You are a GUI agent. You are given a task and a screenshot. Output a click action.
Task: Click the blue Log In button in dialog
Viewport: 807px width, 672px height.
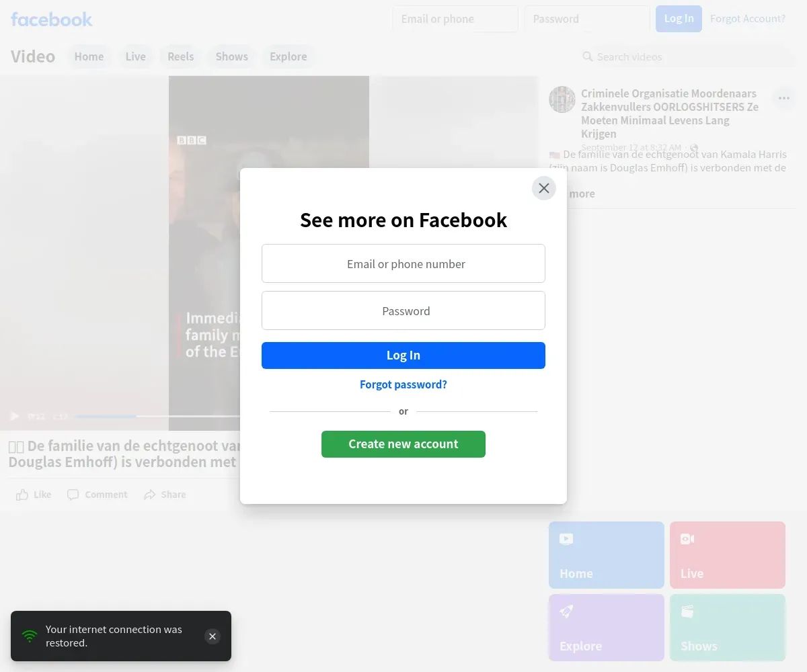point(403,355)
